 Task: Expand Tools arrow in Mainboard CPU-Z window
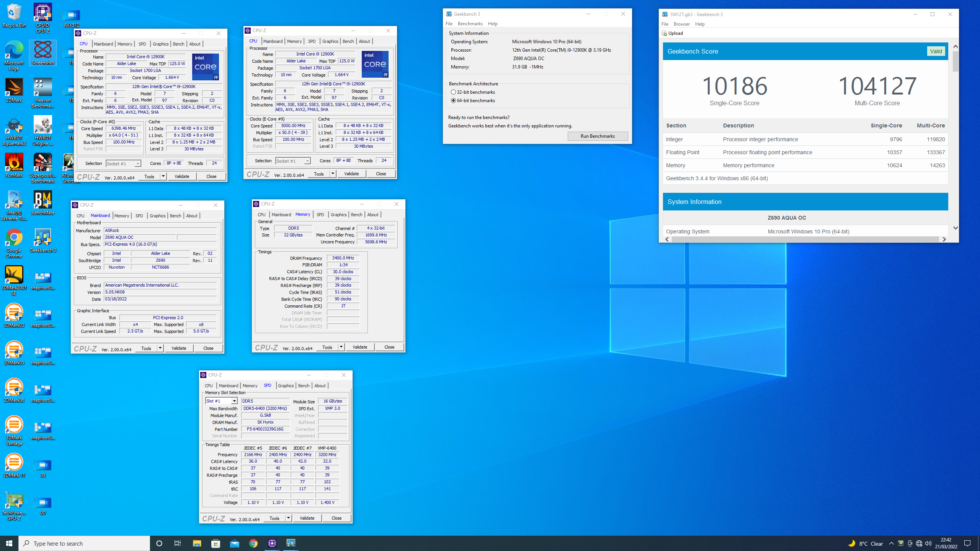pos(160,348)
